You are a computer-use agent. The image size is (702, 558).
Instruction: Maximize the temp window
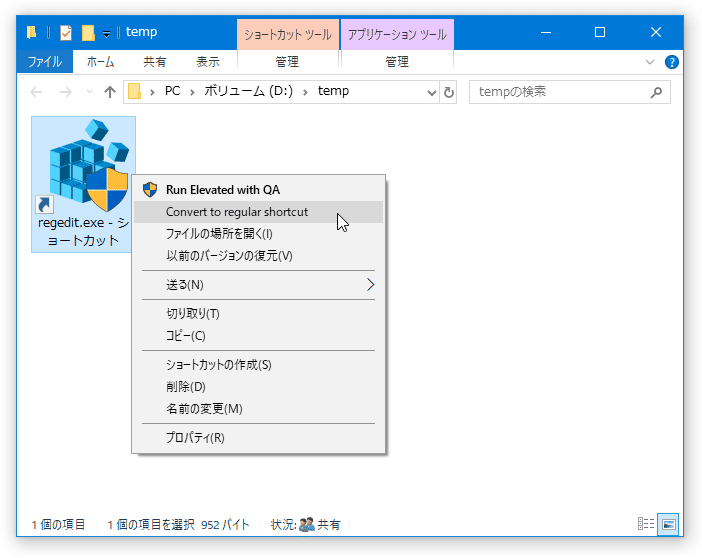[x=600, y=32]
